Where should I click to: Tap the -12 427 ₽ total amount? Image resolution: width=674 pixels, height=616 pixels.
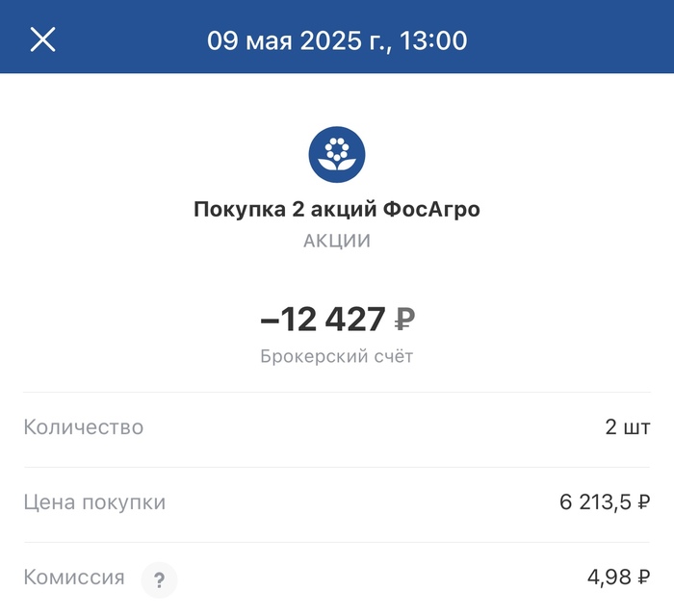click(x=337, y=320)
